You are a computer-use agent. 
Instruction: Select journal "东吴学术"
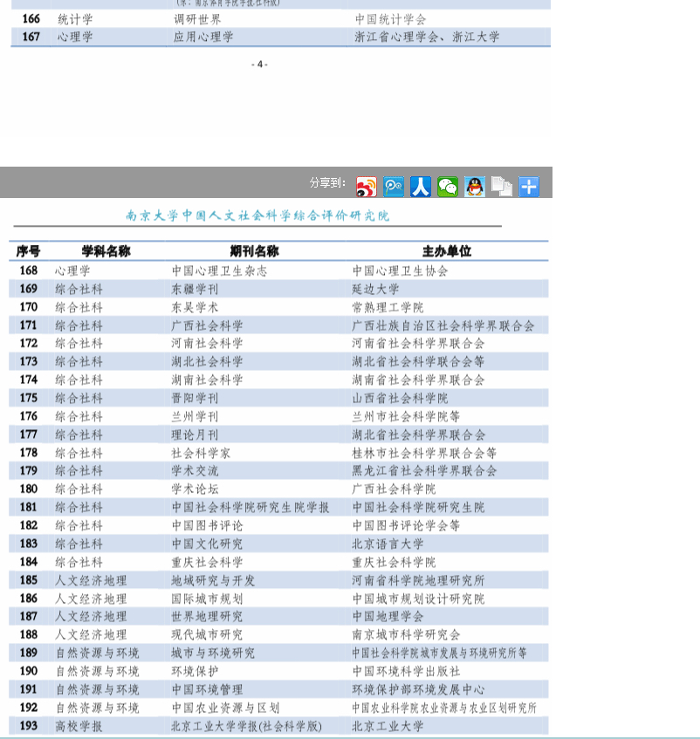(x=195, y=307)
